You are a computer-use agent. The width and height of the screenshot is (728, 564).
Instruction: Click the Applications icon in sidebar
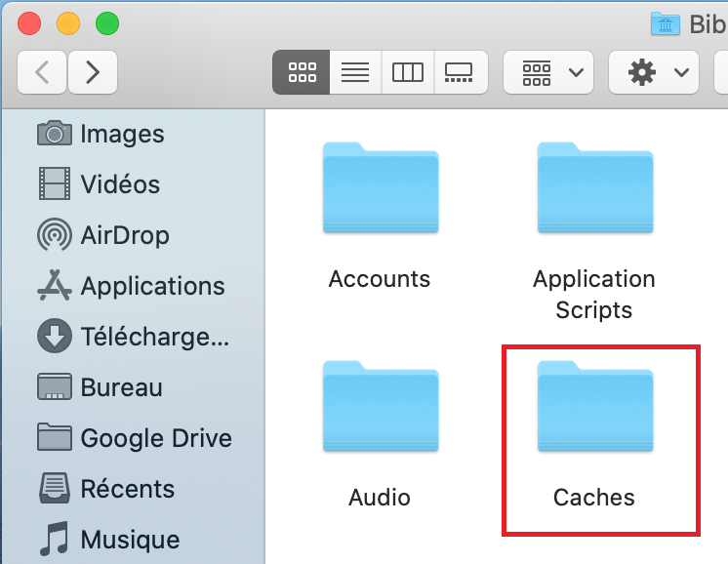point(55,285)
